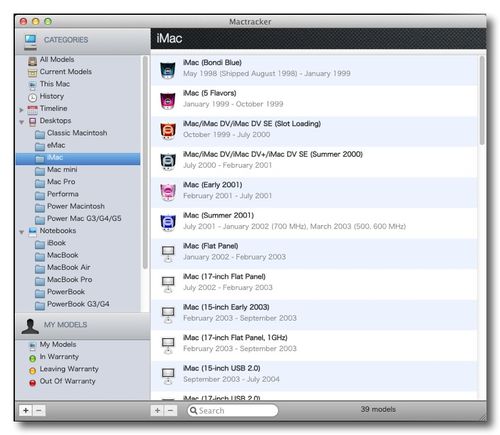
Task: Select Power Mac G3/G4/G5 folder
Action: (84, 219)
